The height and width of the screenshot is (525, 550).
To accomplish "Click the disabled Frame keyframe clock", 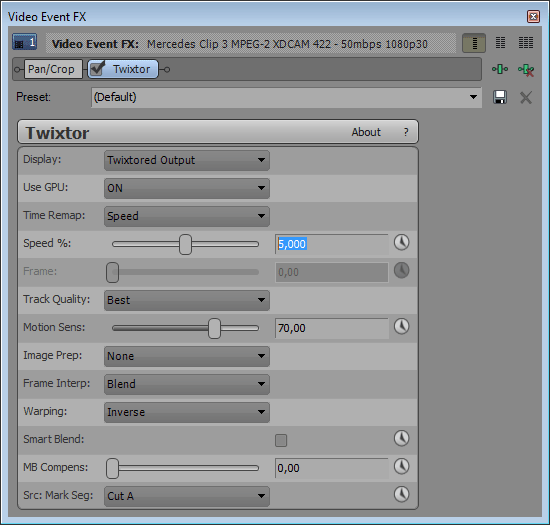I will [x=401, y=270].
